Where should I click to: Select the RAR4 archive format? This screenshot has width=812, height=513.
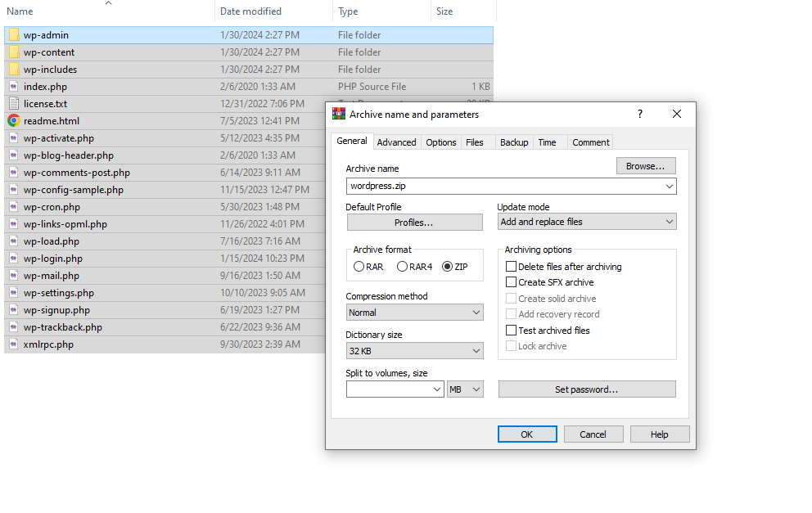click(403, 267)
